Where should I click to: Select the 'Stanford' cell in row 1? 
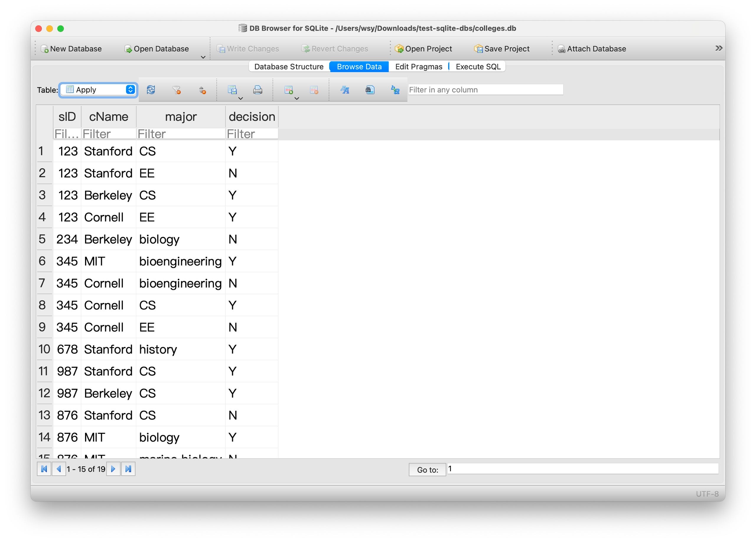109,151
